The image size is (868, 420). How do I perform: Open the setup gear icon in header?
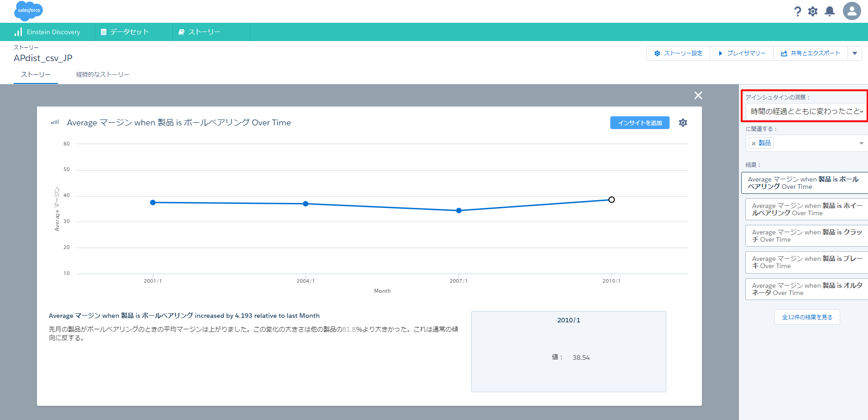(x=813, y=11)
